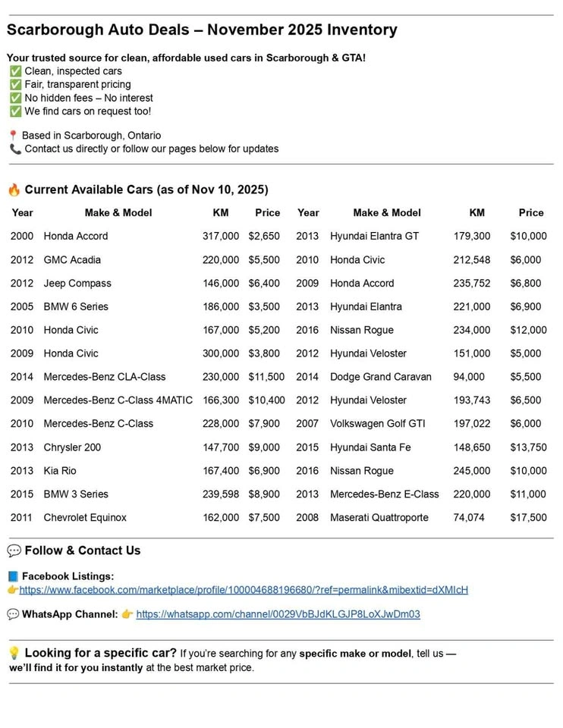The width and height of the screenshot is (563, 728).
Task: Click the Scarborough Auto Deals page title
Action: tap(202, 30)
